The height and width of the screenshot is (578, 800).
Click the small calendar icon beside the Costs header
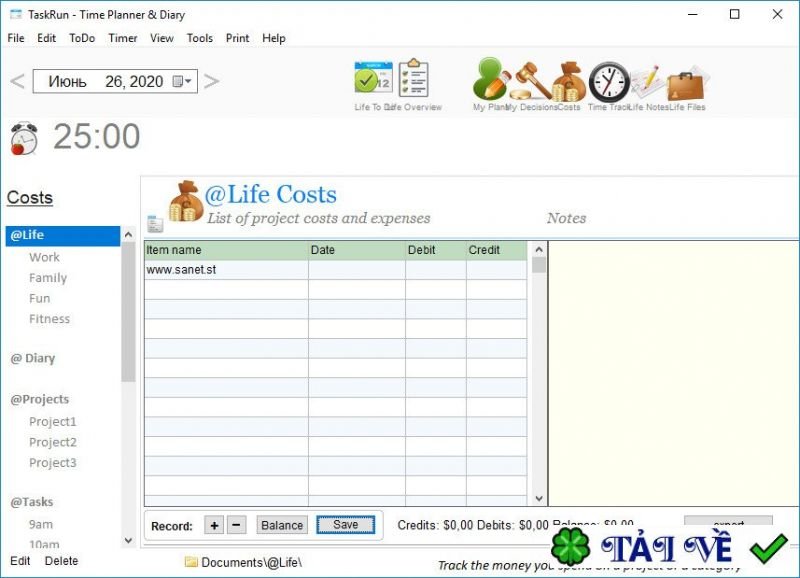point(155,224)
